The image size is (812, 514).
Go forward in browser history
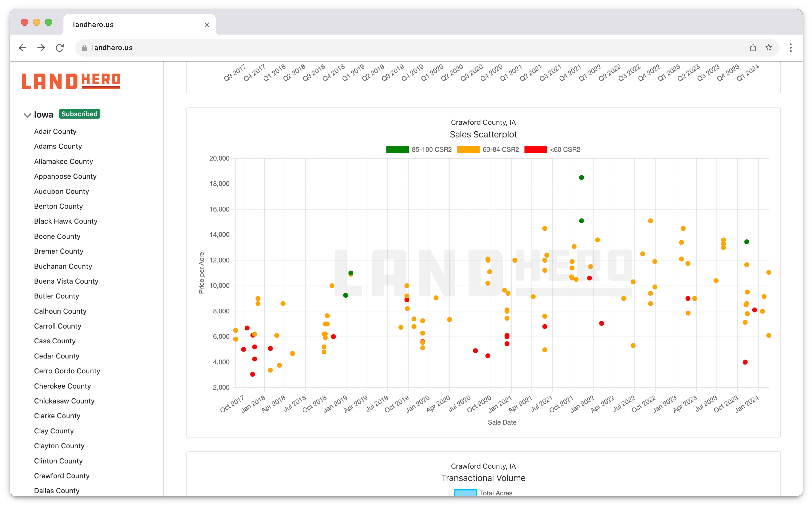point(41,48)
